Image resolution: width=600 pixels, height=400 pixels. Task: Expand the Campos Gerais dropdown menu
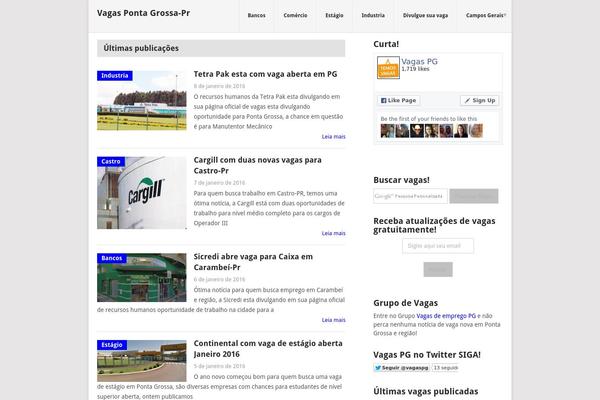(486, 15)
